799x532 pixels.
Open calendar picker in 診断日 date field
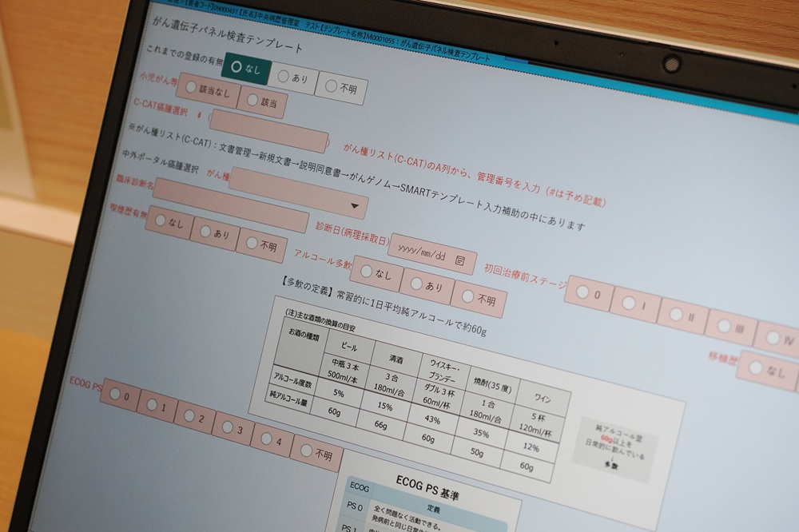[459, 260]
